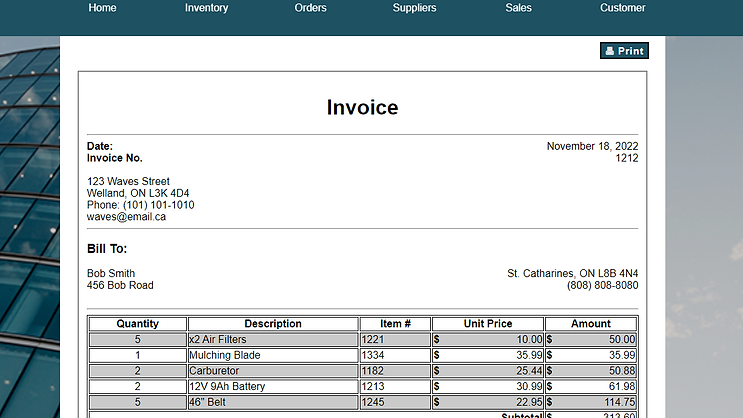
Task: Click the 123 Waves Street address line
Action: (x=128, y=182)
